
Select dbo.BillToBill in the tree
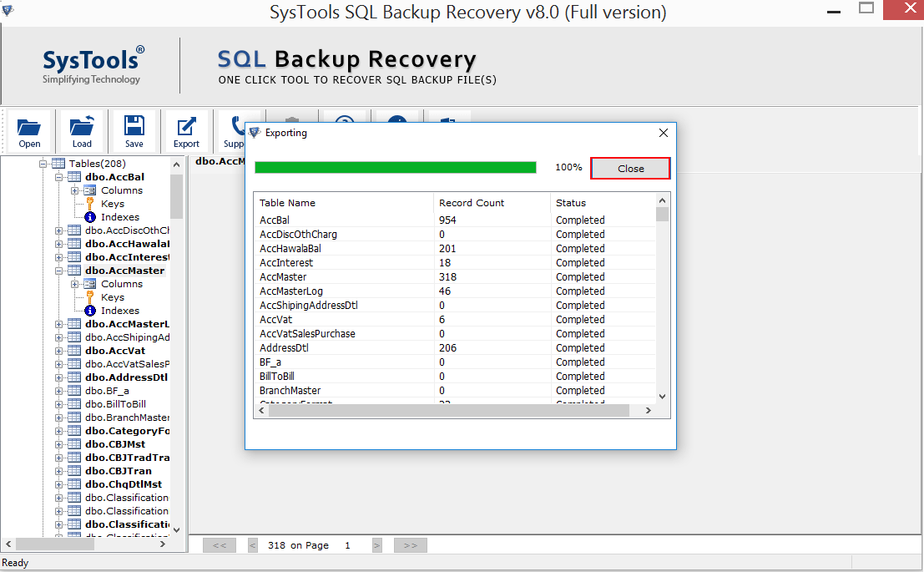115,404
